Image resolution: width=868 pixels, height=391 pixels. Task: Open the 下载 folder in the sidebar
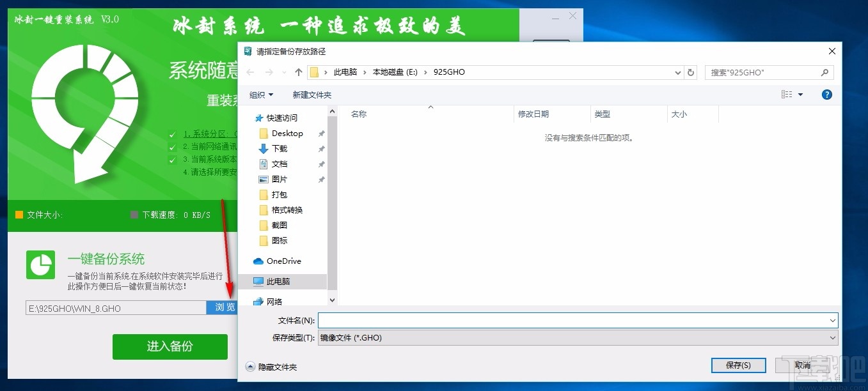(280, 148)
